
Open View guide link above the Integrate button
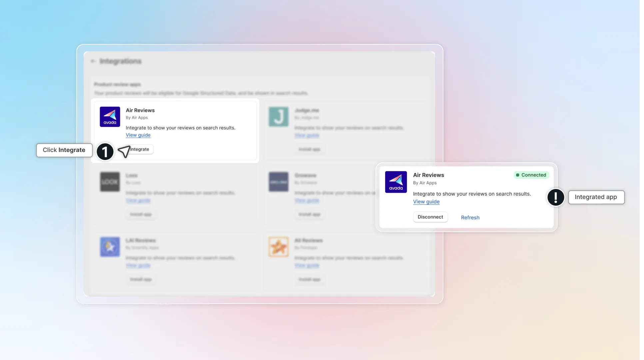click(138, 135)
